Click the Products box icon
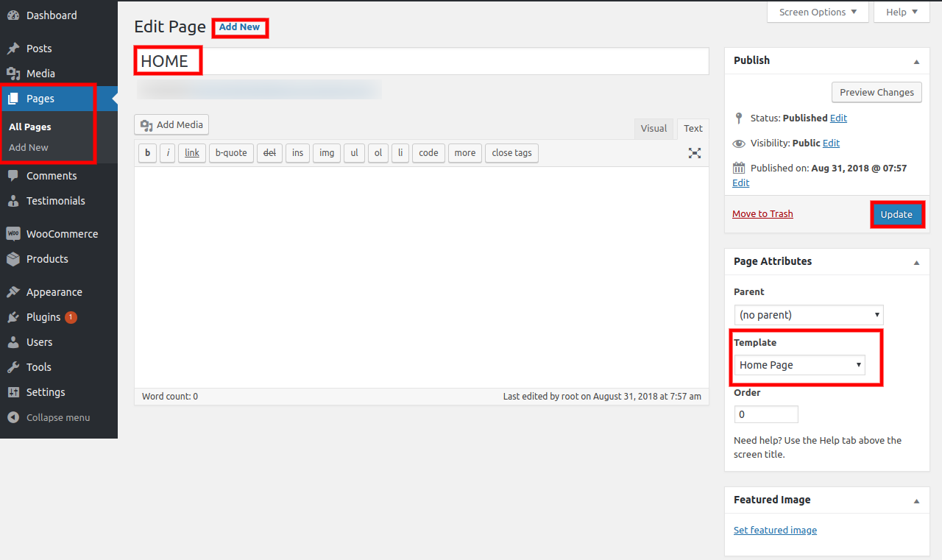This screenshot has width=942, height=560. coord(13,259)
